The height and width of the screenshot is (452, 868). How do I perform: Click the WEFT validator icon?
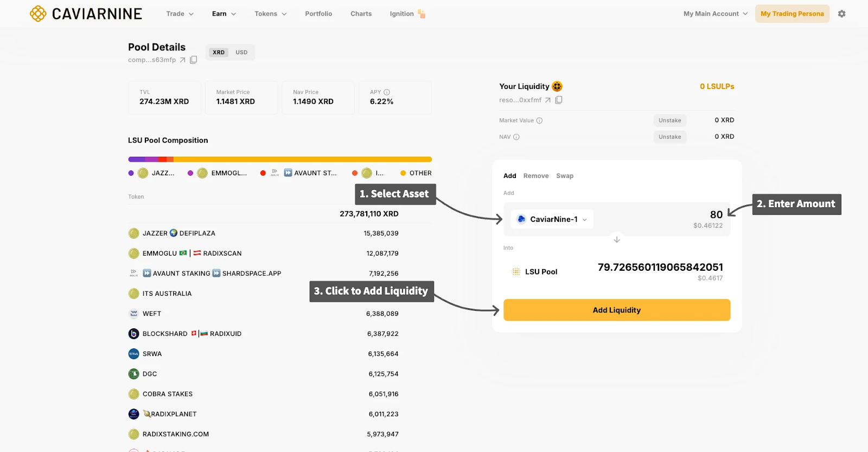pos(134,314)
